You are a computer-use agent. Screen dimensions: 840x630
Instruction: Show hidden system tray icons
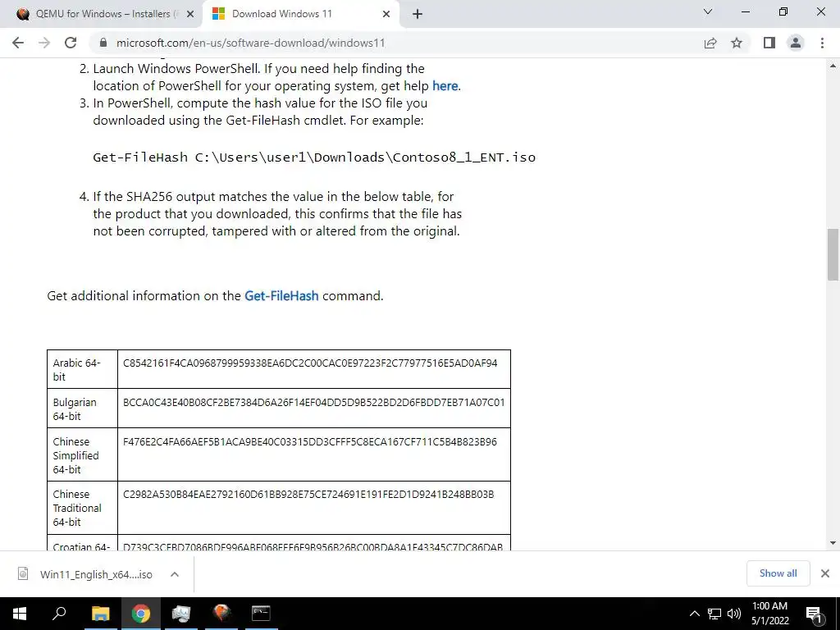click(694, 614)
